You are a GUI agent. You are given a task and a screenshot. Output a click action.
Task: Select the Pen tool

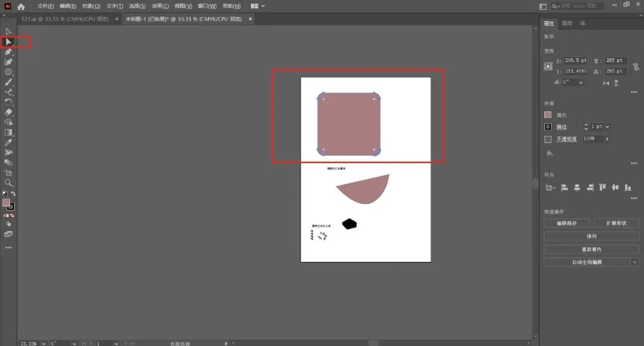tap(8, 52)
